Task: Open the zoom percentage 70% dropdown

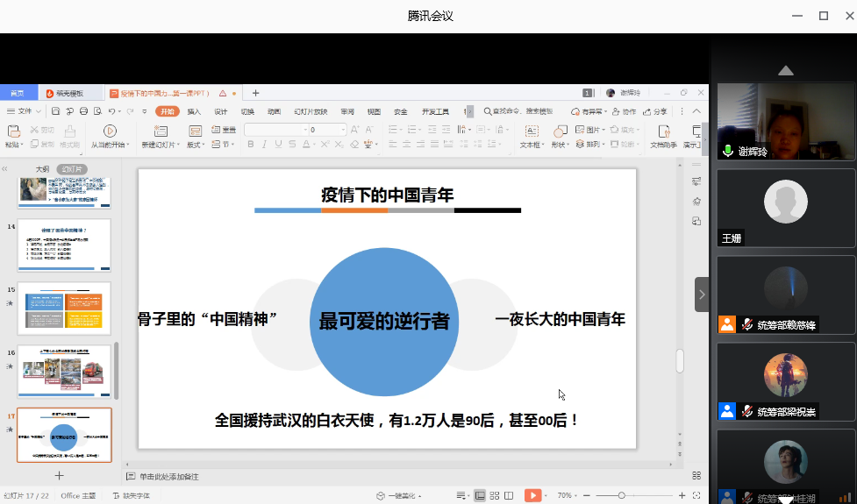Action: coord(566,495)
